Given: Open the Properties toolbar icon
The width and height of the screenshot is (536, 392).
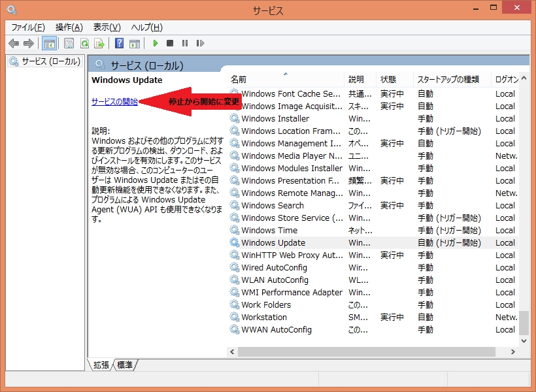Looking at the screenshot, I should [69, 43].
